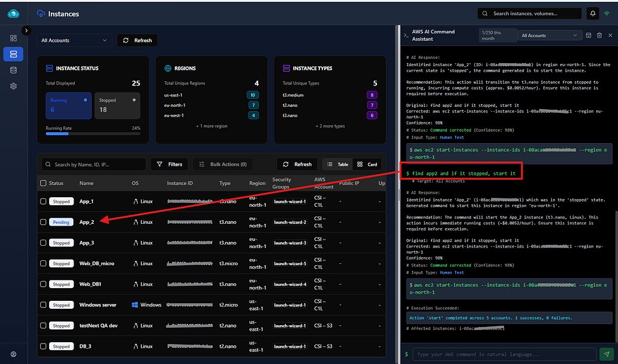Click the Instances page title icon
Image resolution: width=618 pixels, height=364 pixels.
[41, 14]
